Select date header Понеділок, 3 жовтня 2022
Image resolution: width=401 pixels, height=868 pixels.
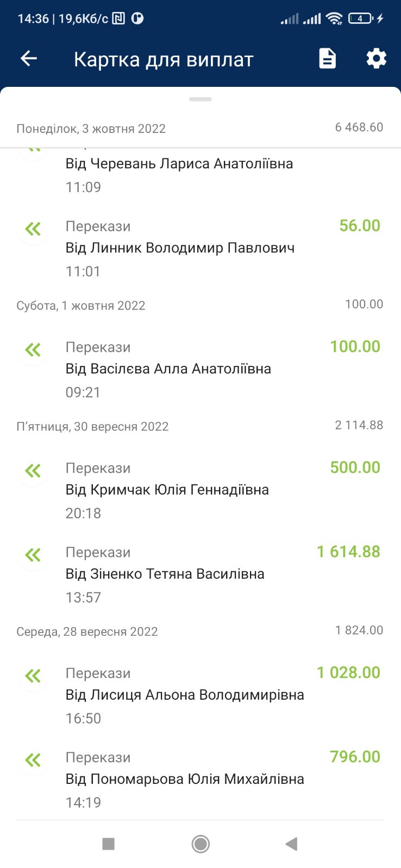[x=91, y=129]
